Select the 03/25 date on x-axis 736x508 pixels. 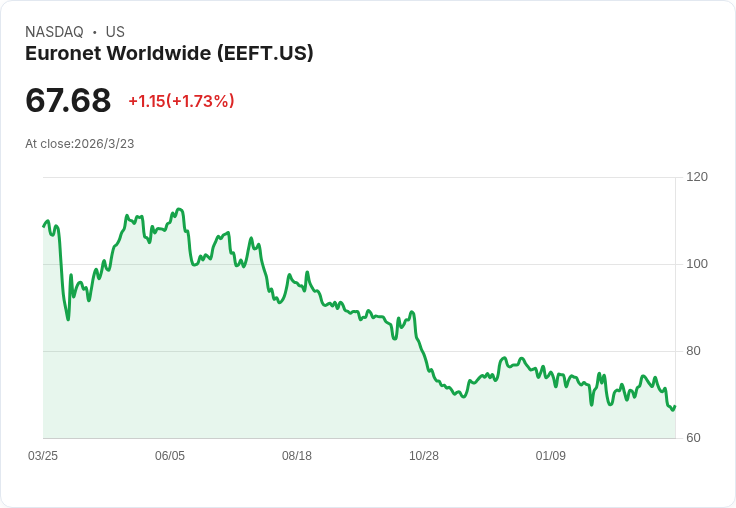43,456
